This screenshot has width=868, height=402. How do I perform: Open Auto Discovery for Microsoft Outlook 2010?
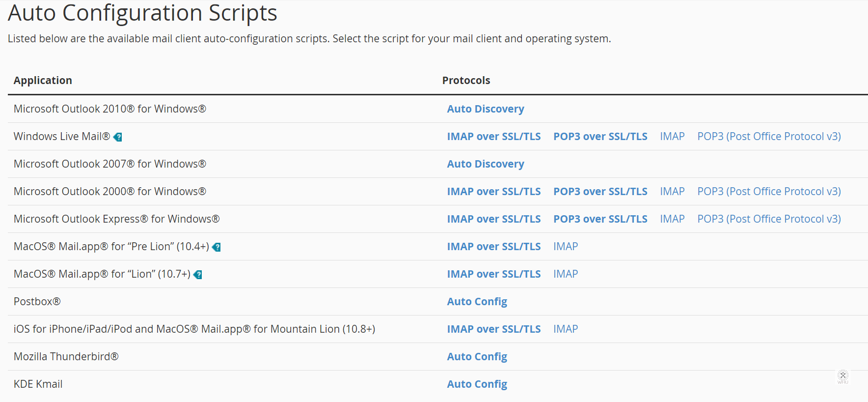[x=486, y=109]
